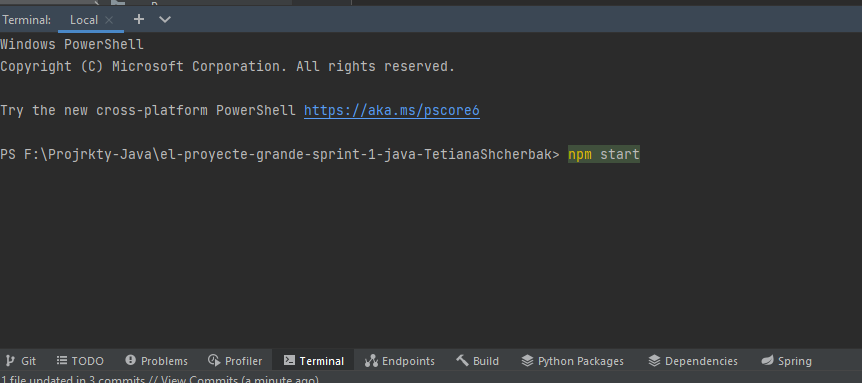Expand the terminal shell options chevron
The width and height of the screenshot is (862, 383).
165,20
